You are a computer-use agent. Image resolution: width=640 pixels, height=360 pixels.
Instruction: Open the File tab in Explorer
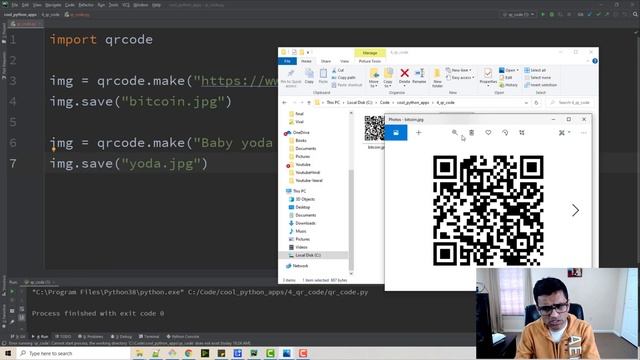tap(287, 61)
